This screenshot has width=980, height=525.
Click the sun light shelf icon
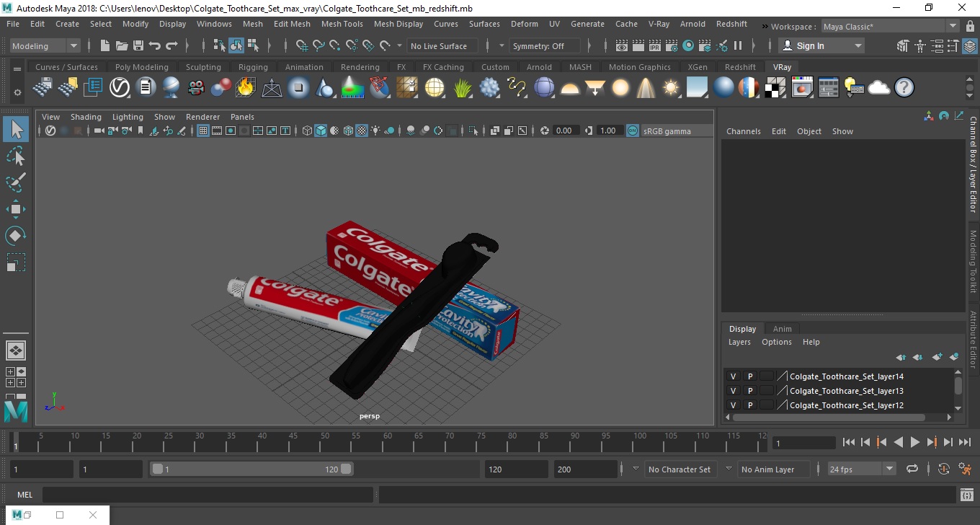pyautogui.click(x=672, y=88)
